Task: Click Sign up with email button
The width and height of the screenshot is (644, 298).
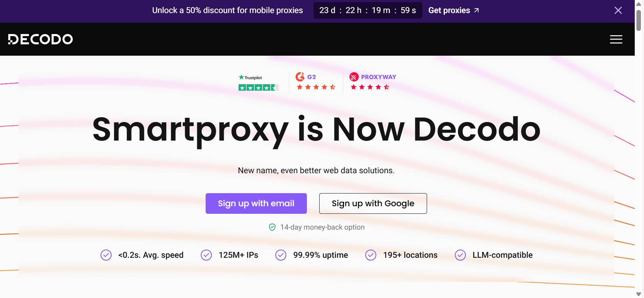Action: tap(256, 203)
